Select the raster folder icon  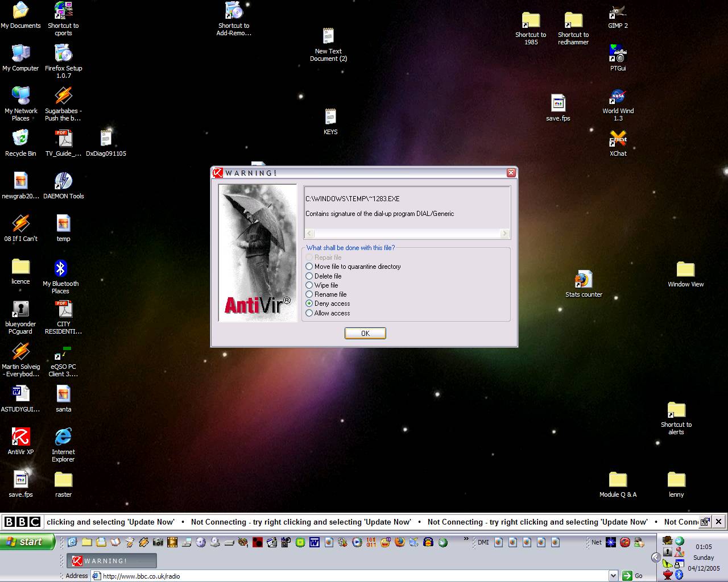(x=63, y=484)
